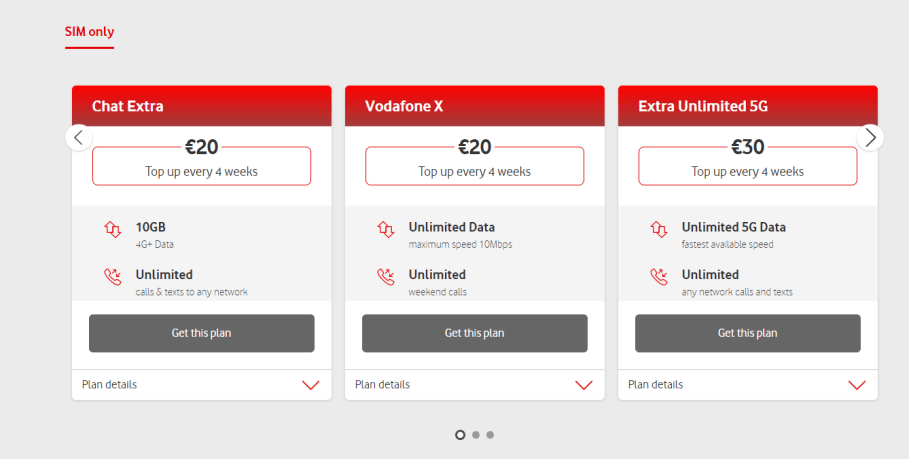Select the first carousel page dot
The width and height of the screenshot is (909, 459).
click(460, 435)
